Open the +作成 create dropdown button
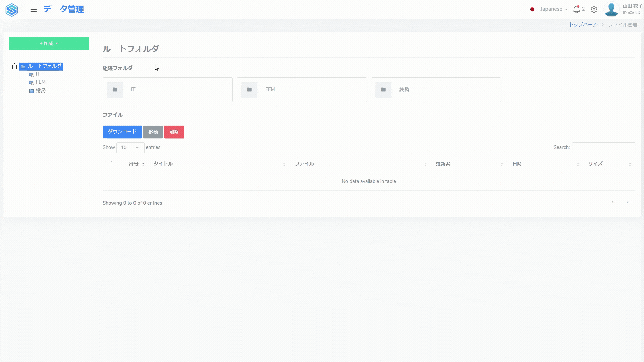Viewport: 644px width, 362px height. pos(49,44)
